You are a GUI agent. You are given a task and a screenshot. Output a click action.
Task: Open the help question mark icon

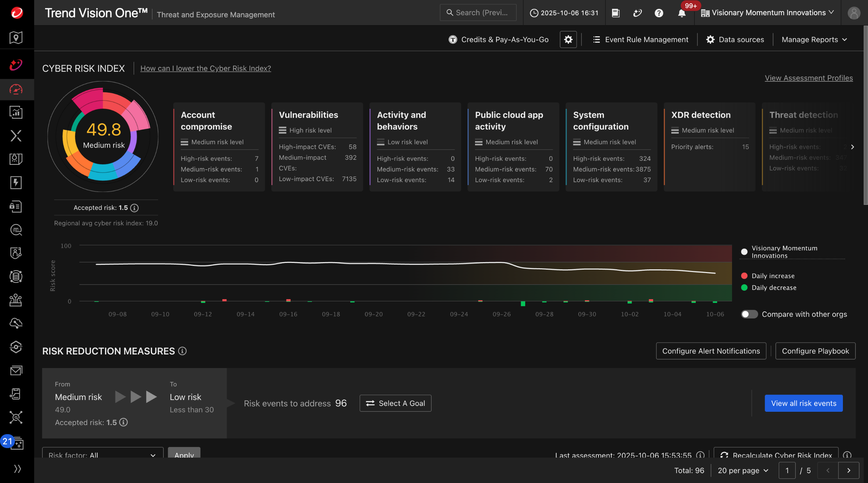[x=659, y=13]
